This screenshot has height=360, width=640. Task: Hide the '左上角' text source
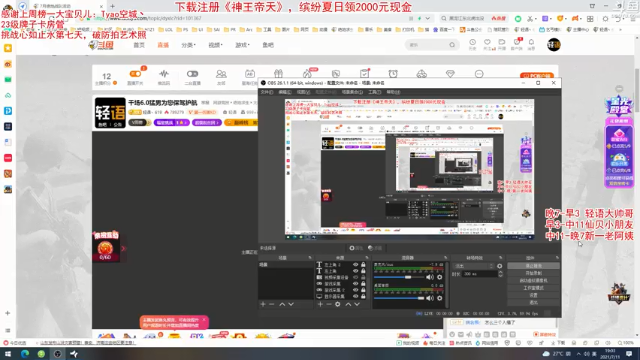(x=356, y=271)
